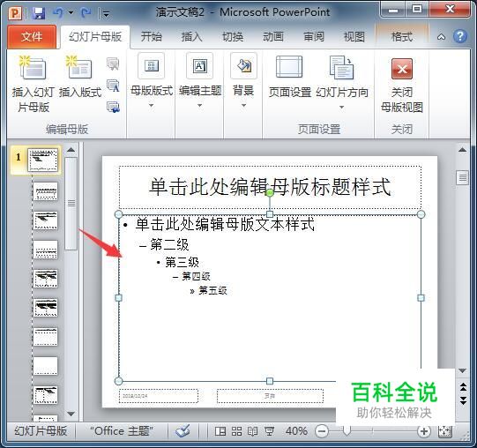Click the 第三级 text line
477x448 pixels.
click(182, 262)
